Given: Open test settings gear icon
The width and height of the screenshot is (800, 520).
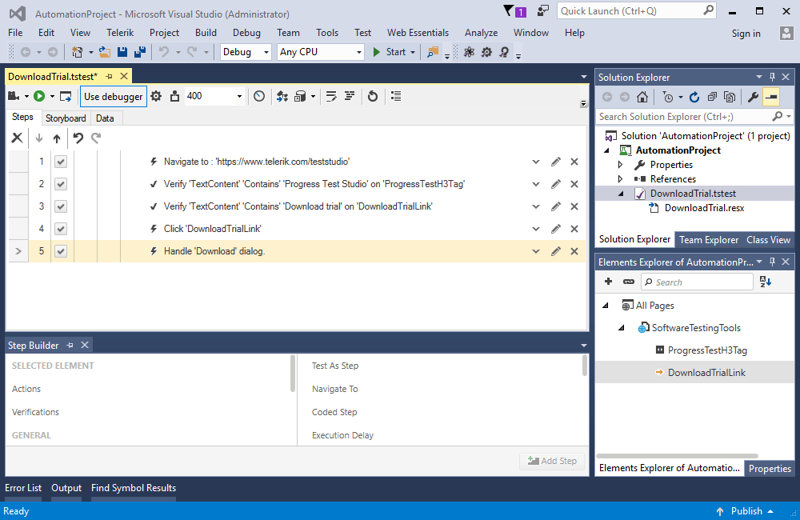Looking at the screenshot, I should (x=156, y=96).
